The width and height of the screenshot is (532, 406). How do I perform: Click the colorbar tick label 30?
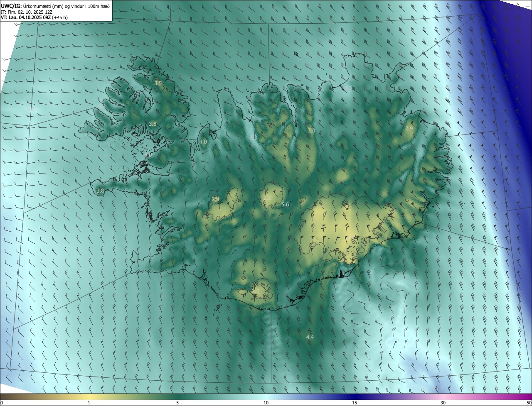pyautogui.click(x=443, y=403)
